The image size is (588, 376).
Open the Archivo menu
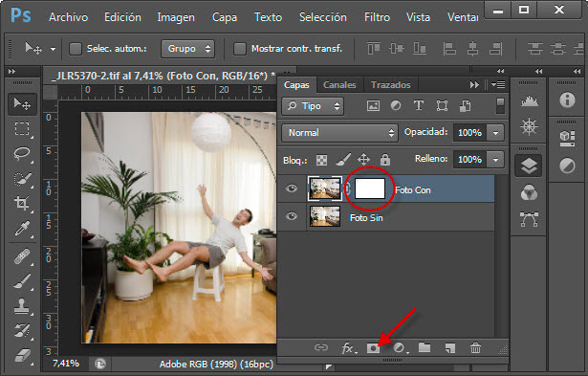68,17
